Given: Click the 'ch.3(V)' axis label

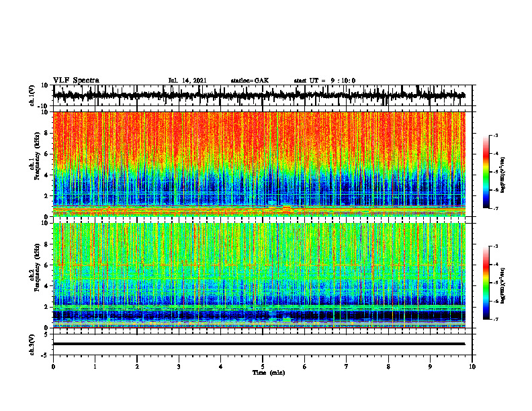Looking at the screenshot, I should pyautogui.click(x=32, y=345).
